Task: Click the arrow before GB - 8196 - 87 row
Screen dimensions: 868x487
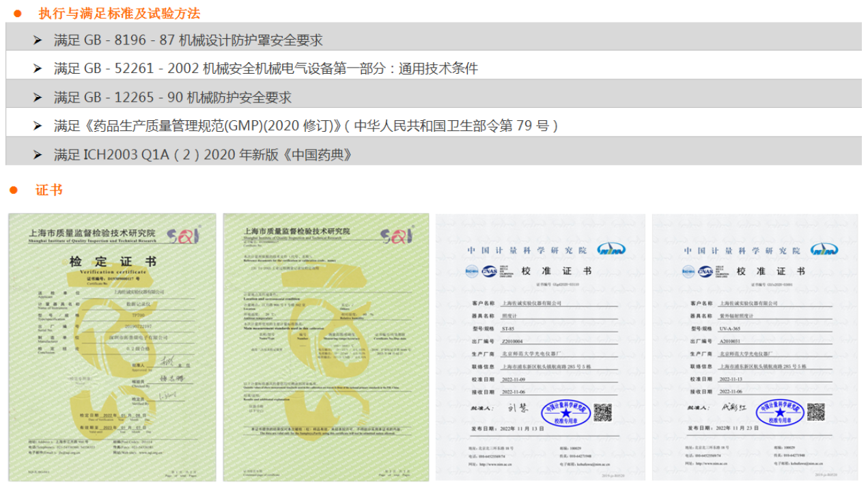Action: point(38,40)
